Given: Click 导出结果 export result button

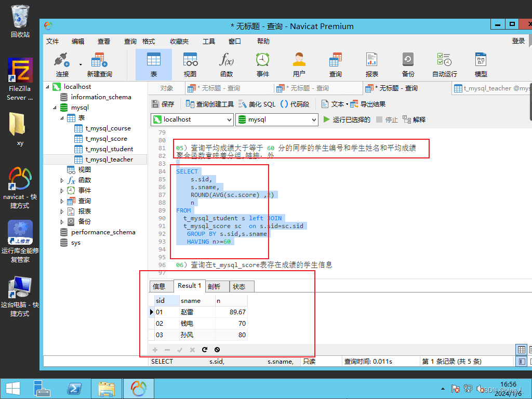Looking at the screenshot, I should [368, 104].
